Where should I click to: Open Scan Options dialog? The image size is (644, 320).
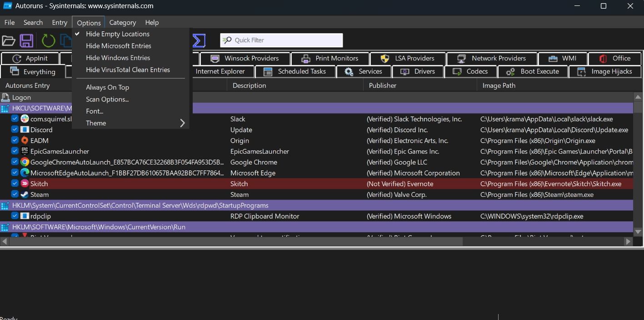(130, 99)
